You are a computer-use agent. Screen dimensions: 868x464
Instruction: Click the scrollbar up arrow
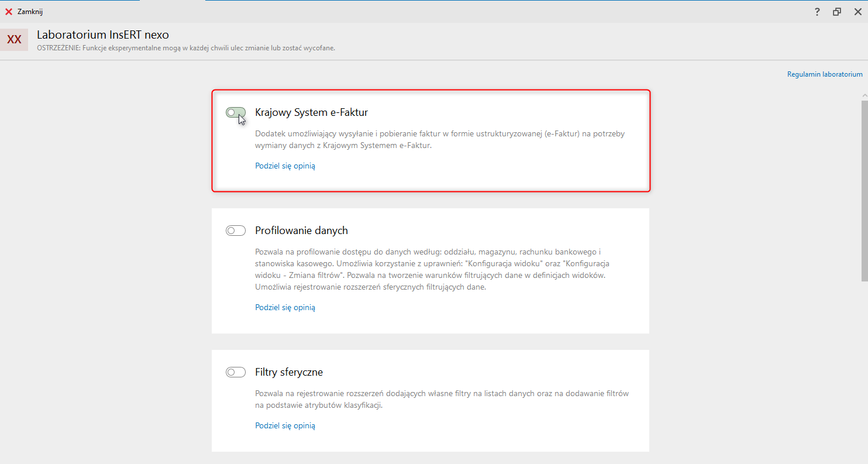point(864,95)
